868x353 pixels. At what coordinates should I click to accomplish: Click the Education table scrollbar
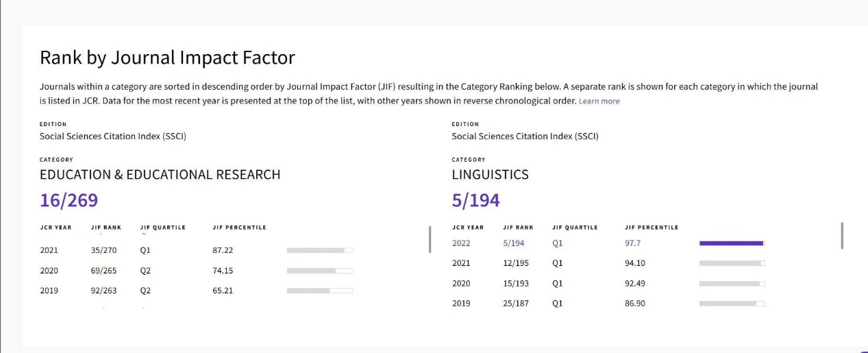pos(430,239)
